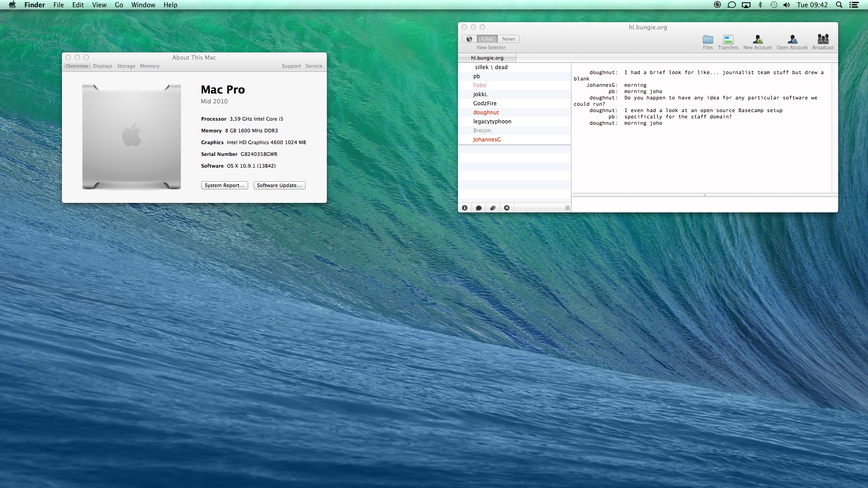This screenshot has width=868, height=488.
Task: Grab the user list resize handle
Action: (x=567, y=208)
